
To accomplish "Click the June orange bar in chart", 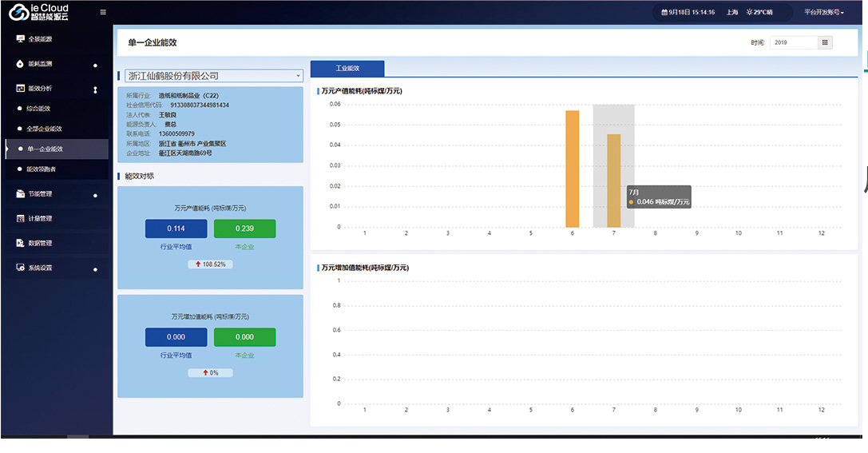I will coord(572,169).
